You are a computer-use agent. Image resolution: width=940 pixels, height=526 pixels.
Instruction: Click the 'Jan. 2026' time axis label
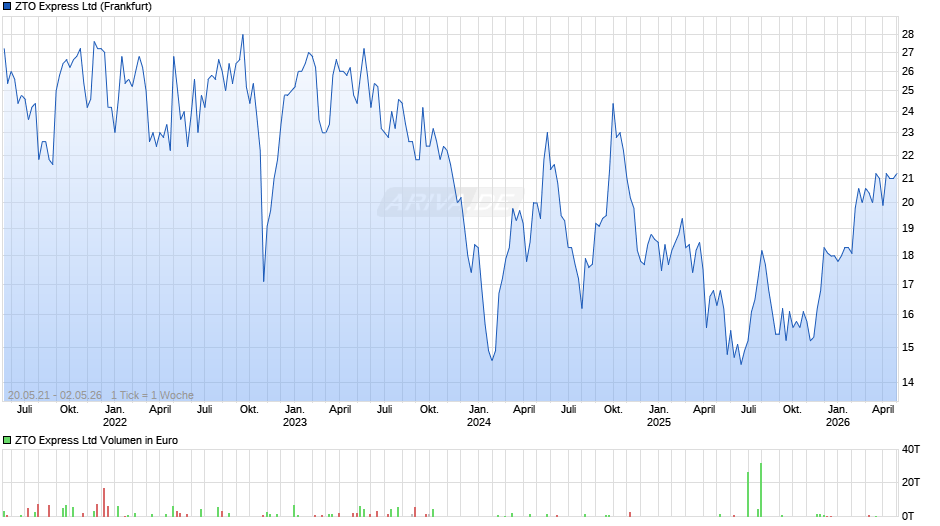837,416
